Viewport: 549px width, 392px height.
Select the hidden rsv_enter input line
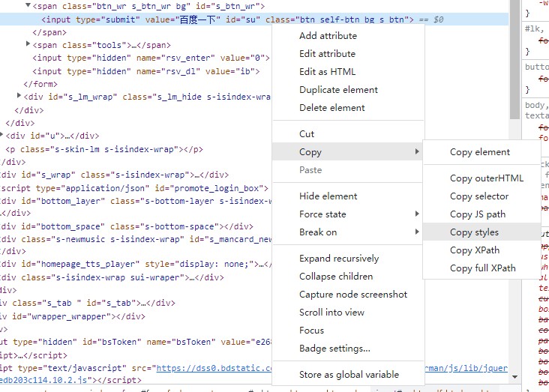tap(151, 58)
